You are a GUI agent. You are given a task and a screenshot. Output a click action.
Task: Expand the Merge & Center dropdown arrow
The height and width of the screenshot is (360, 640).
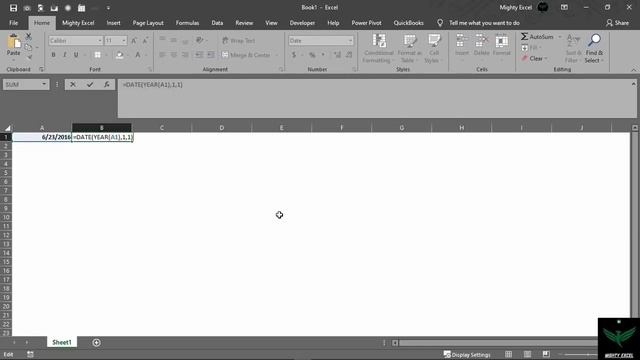(276, 55)
